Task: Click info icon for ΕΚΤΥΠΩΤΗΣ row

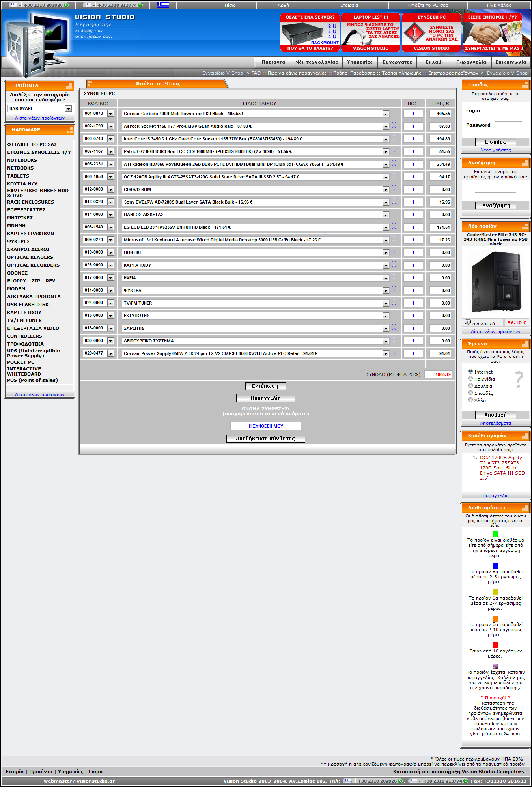Action: pos(394,315)
